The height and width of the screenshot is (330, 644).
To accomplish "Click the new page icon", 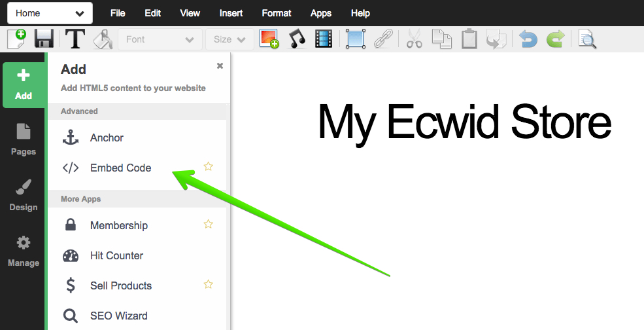I will coord(17,39).
